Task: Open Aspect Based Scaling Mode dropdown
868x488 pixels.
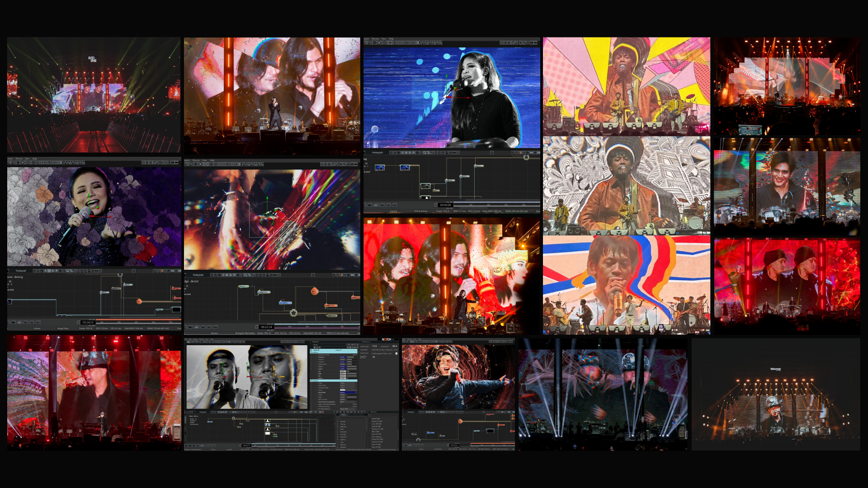Action: click(349, 402)
